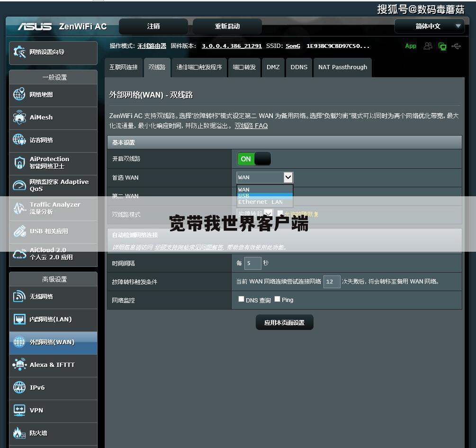Click the 无线路由器 operation mode link
Image resolution: width=476 pixels, height=448 pixels.
tap(152, 46)
